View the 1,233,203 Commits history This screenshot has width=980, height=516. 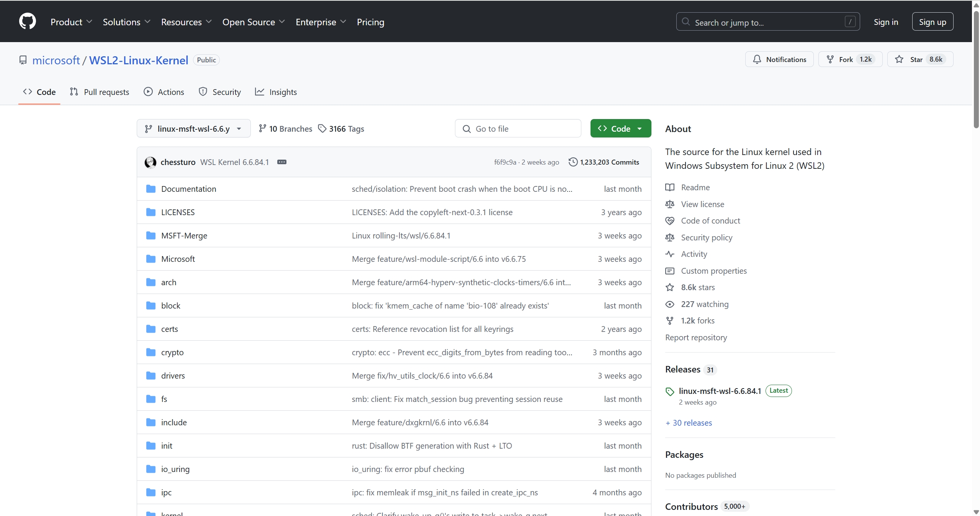click(x=604, y=162)
